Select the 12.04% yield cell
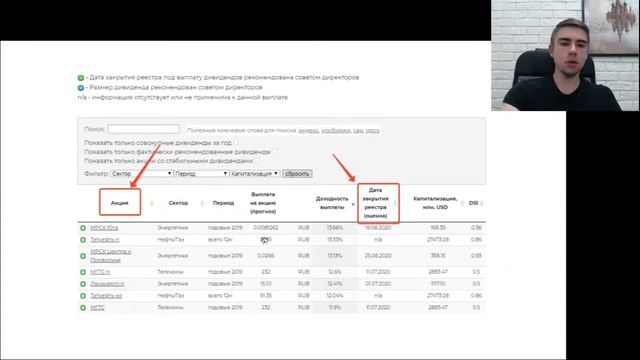This screenshot has height=360, width=640. tap(335, 296)
